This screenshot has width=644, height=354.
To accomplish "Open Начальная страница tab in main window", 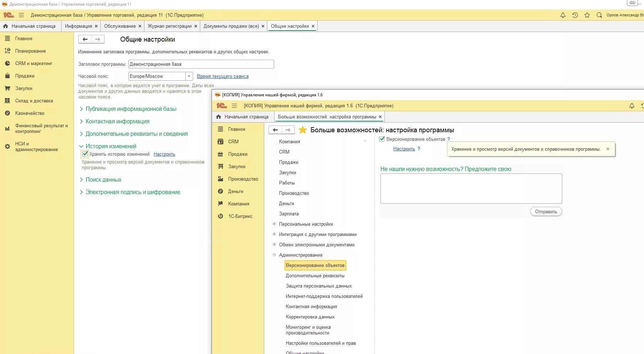I will tap(31, 26).
